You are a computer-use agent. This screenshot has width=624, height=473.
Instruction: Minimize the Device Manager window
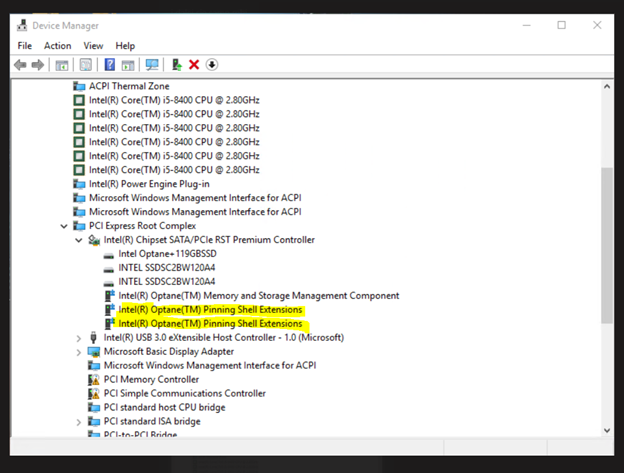526,25
